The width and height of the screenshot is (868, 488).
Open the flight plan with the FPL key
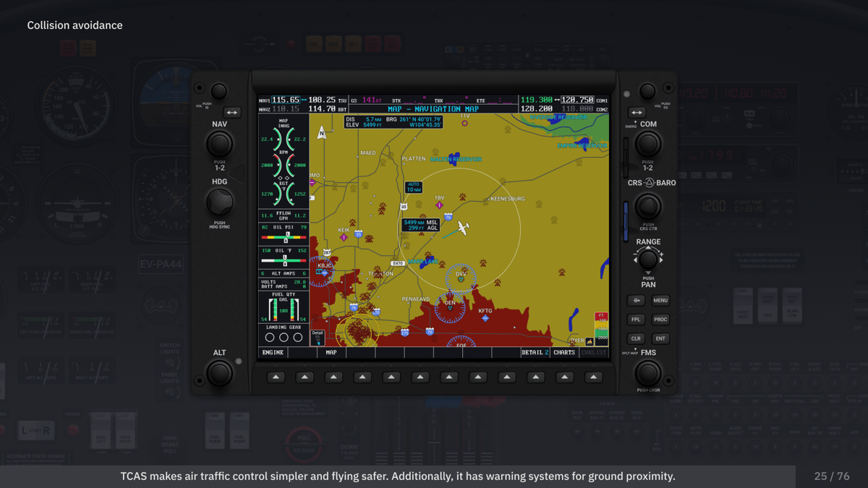point(635,319)
